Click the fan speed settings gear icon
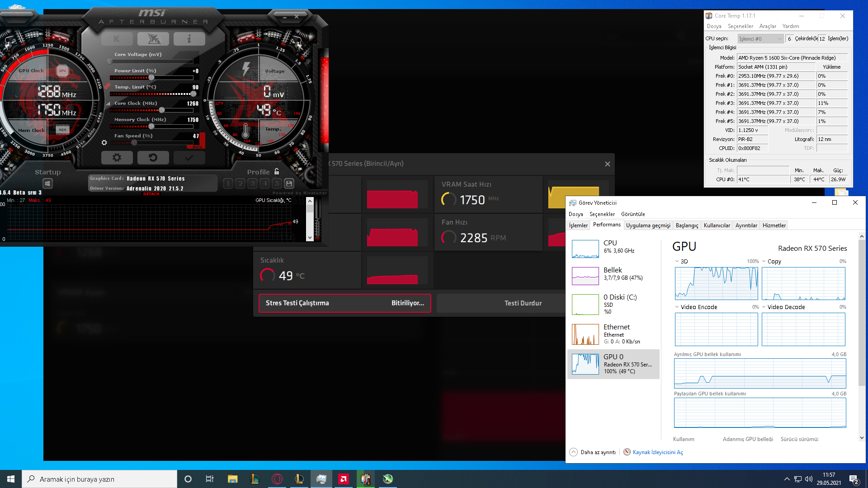The width and height of the screenshot is (868, 488). 104,143
